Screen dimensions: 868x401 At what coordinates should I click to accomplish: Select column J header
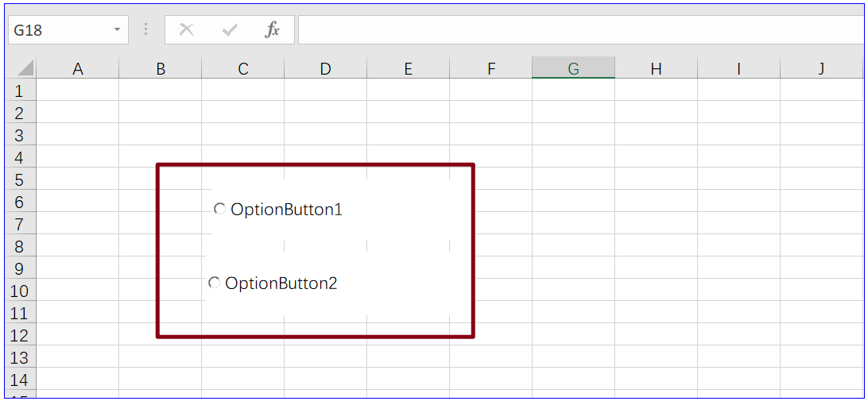821,69
